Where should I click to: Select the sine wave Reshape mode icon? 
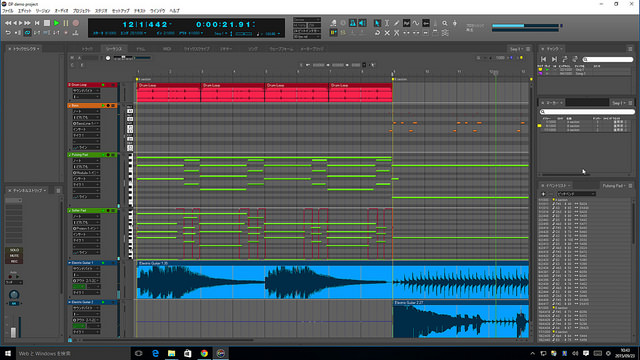[x=416, y=23]
